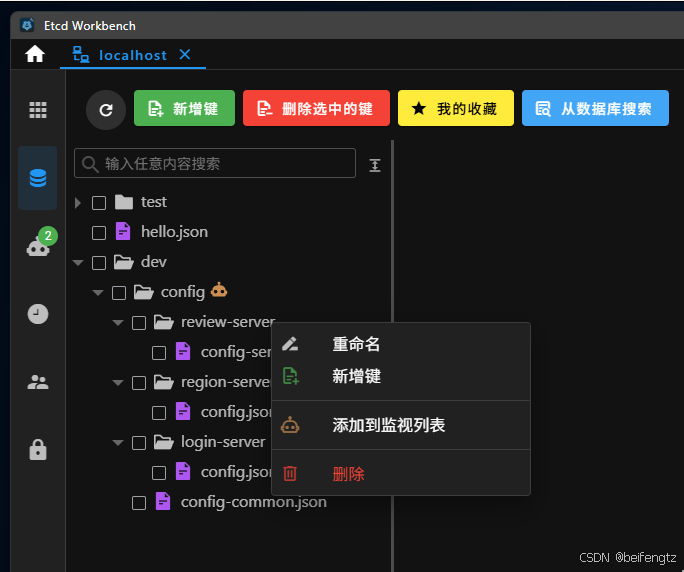Collapse the login-server folder arrow
The width and height of the screenshot is (684, 572).
(x=118, y=442)
